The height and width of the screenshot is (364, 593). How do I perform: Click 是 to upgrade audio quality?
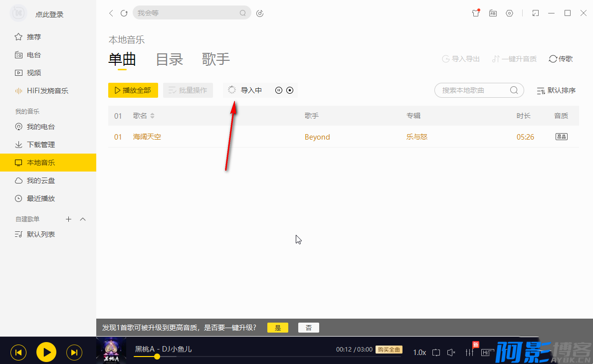coord(278,328)
